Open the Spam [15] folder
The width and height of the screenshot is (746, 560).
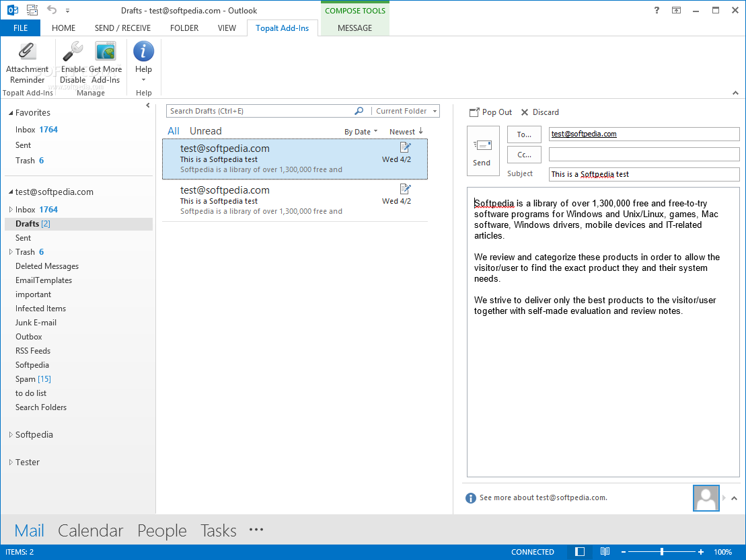click(x=33, y=379)
